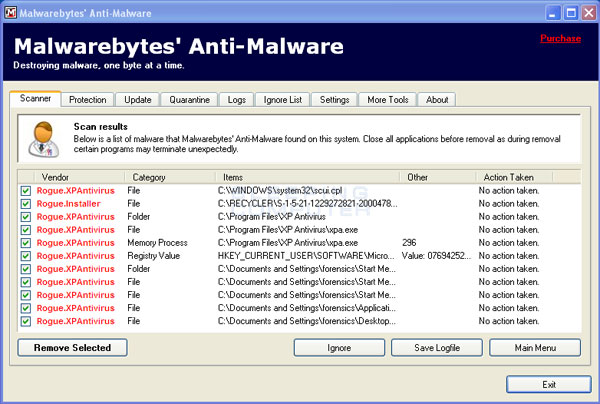
Task: Click the Malwarebytes logo icon in title bar
Action: coord(10,13)
